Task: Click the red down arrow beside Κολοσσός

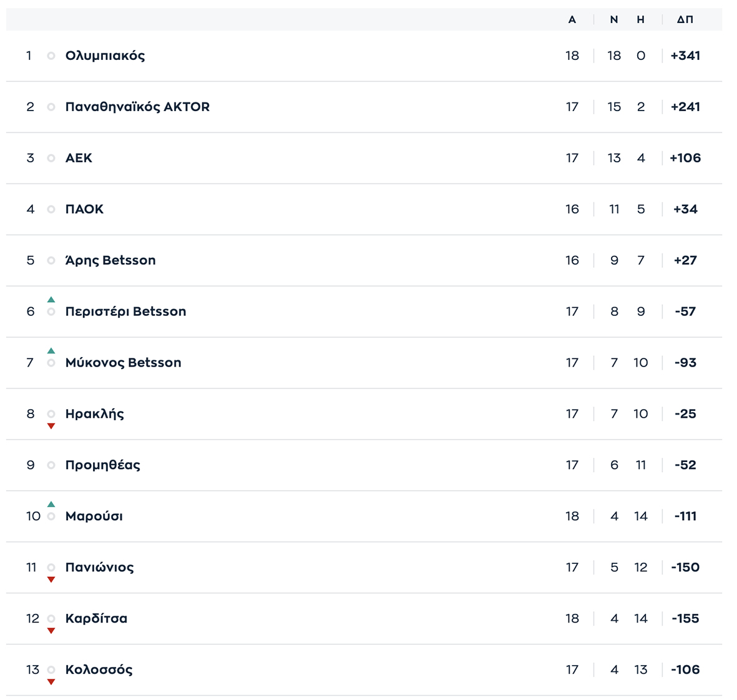Action: click(51, 683)
